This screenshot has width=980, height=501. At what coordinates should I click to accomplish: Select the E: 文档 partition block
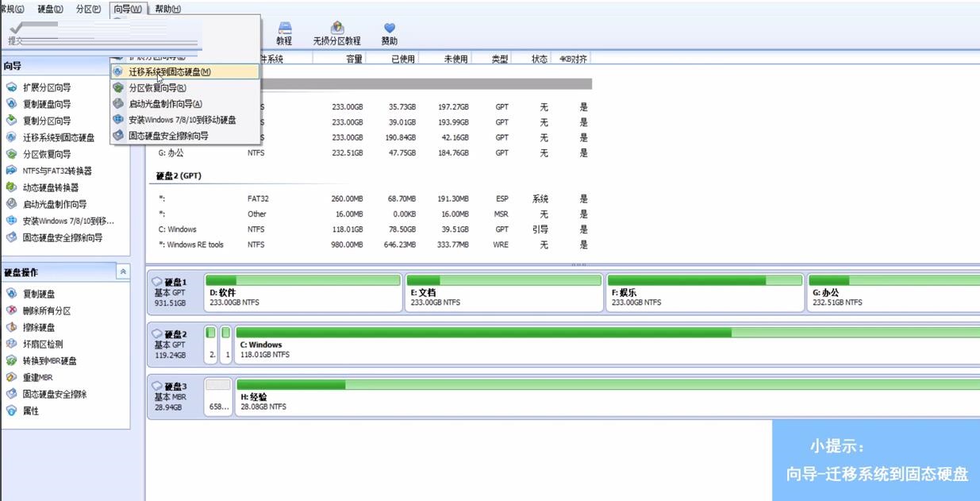[x=504, y=292]
